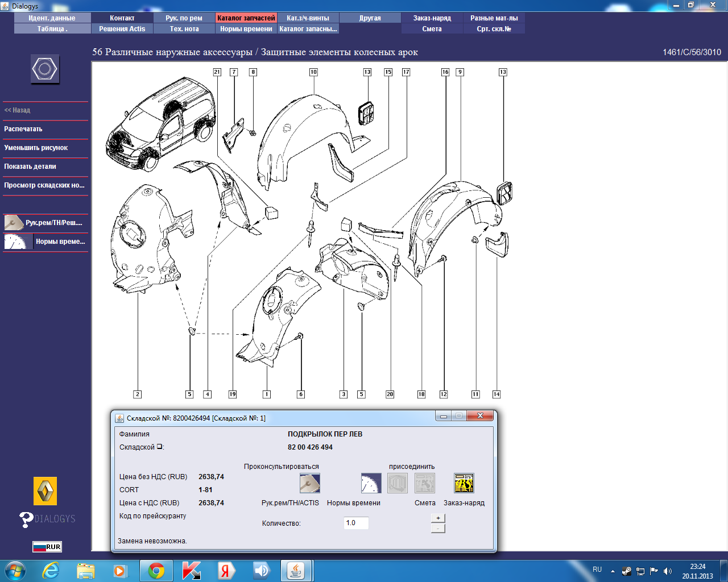This screenshot has width=728, height=582.
Task: Switch to Контакт tab
Action: (122, 18)
